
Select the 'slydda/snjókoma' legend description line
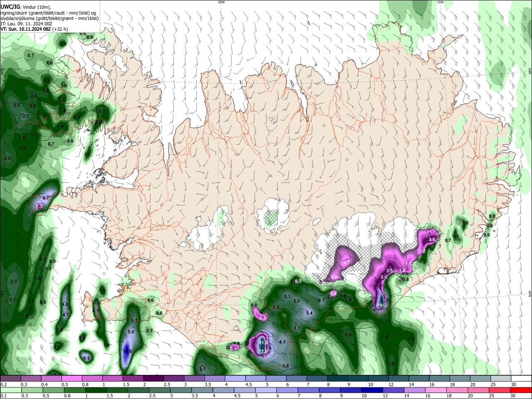[49, 18]
